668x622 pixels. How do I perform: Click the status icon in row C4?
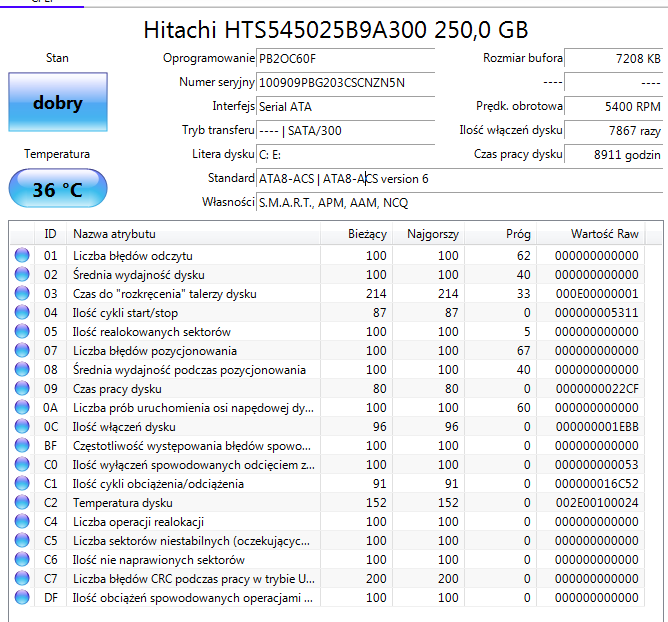pos(22,521)
